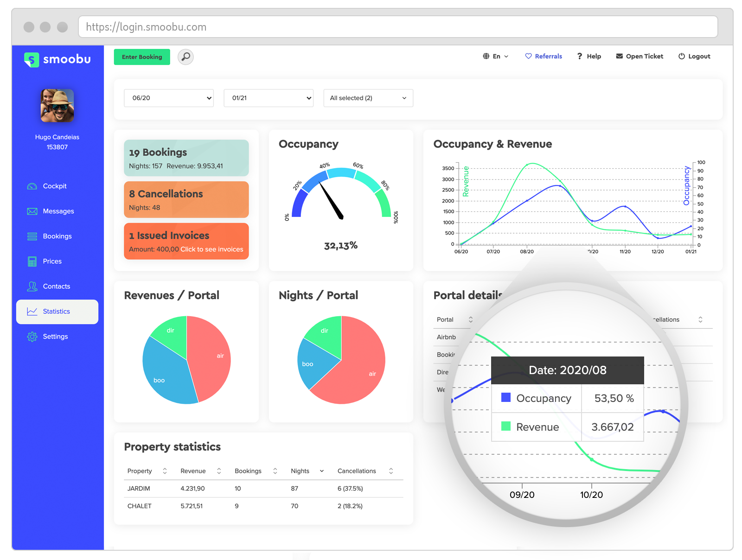Expand the All selected (2) dropdown

(368, 98)
